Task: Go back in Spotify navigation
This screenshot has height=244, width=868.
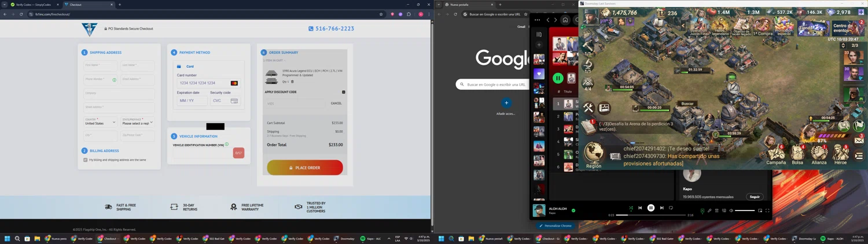Action: point(548,20)
